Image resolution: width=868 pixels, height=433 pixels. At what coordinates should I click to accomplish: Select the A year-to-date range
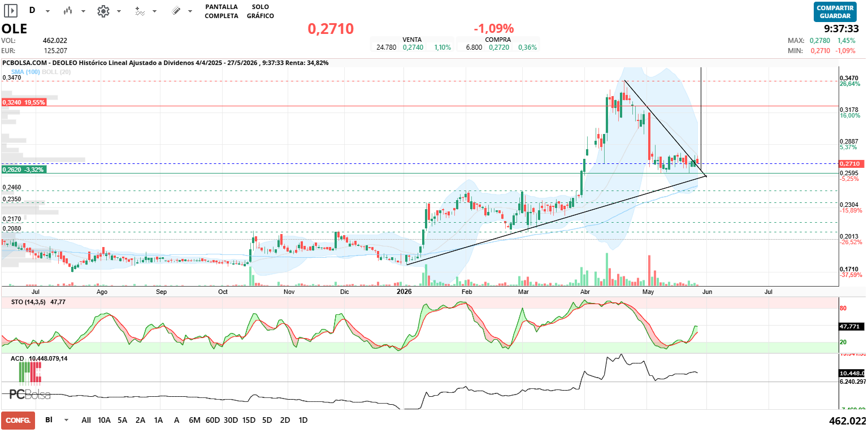pyautogui.click(x=177, y=420)
